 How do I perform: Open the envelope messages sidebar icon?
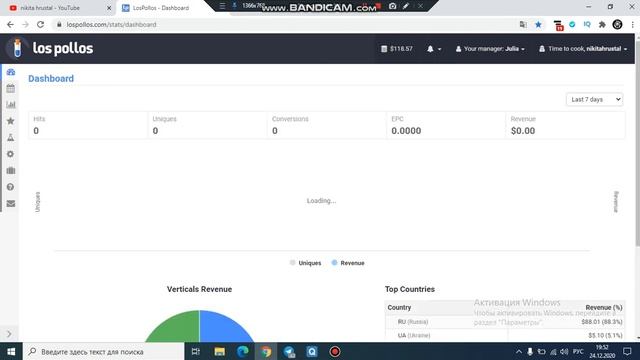[11, 203]
